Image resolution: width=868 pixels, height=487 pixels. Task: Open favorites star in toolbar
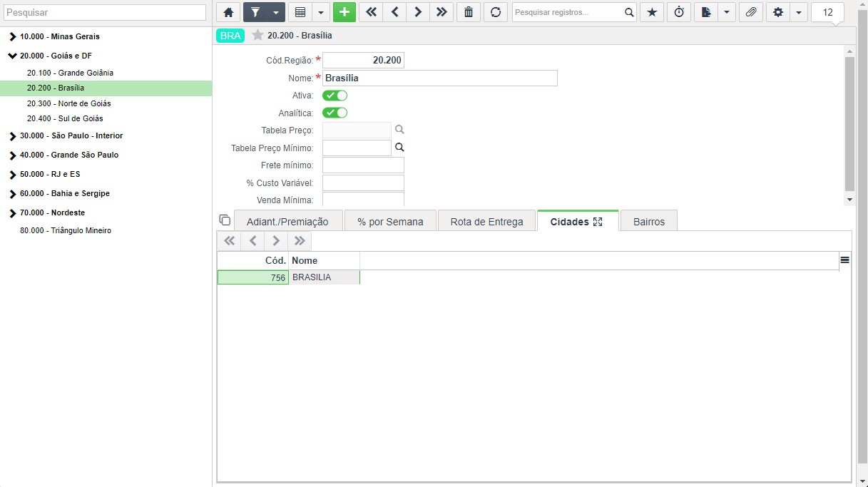click(x=651, y=12)
